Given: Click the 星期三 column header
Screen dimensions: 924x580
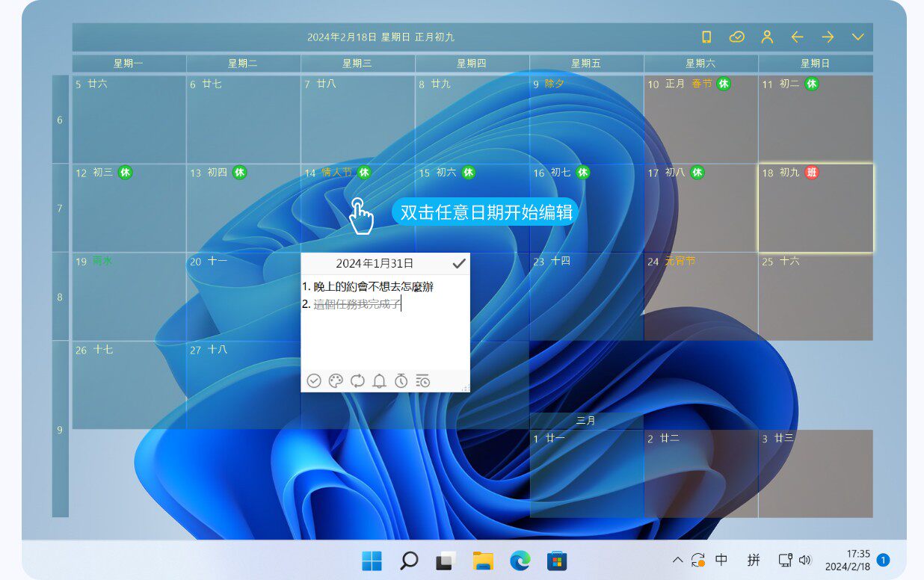Looking at the screenshot, I should tap(358, 64).
